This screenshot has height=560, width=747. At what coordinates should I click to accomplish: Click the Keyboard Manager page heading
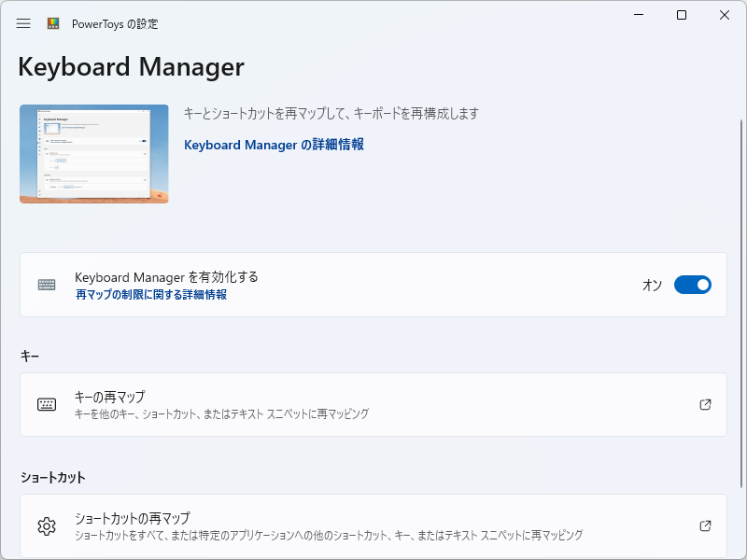129,67
